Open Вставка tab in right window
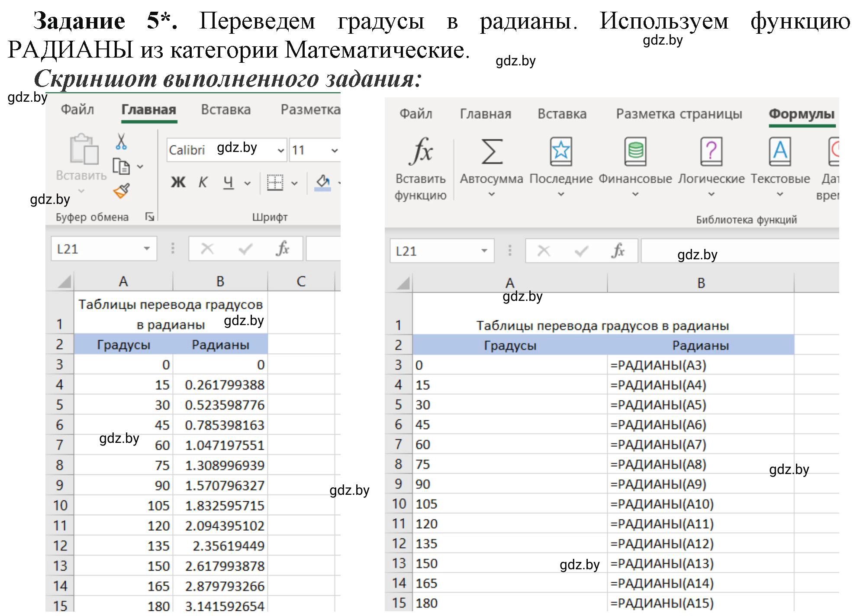Screen dimensions: 863x616 tap(562, 114)
